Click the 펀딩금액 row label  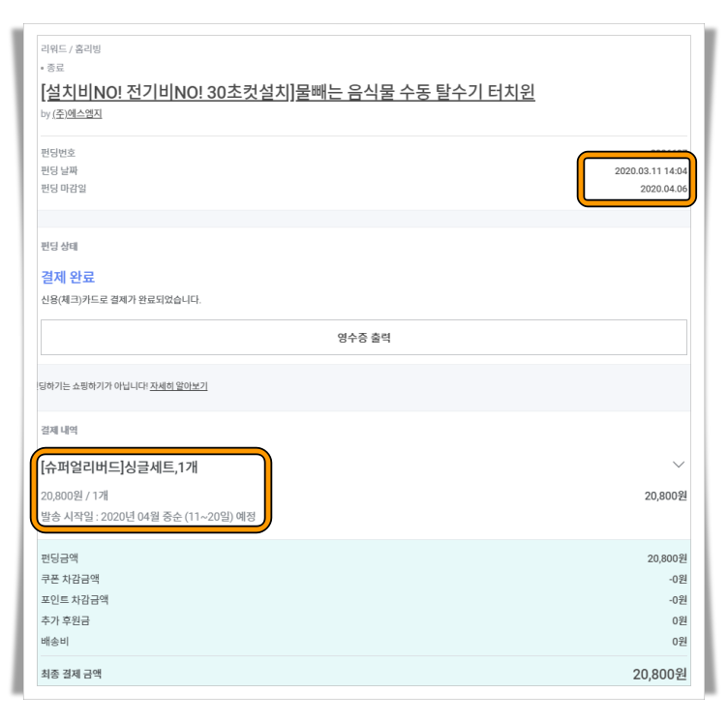tap(59, 558)
